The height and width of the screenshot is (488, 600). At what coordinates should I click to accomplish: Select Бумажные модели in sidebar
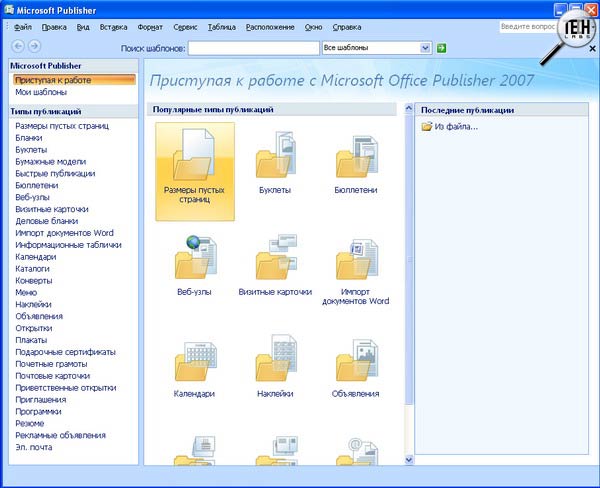[x=51, y=162]
